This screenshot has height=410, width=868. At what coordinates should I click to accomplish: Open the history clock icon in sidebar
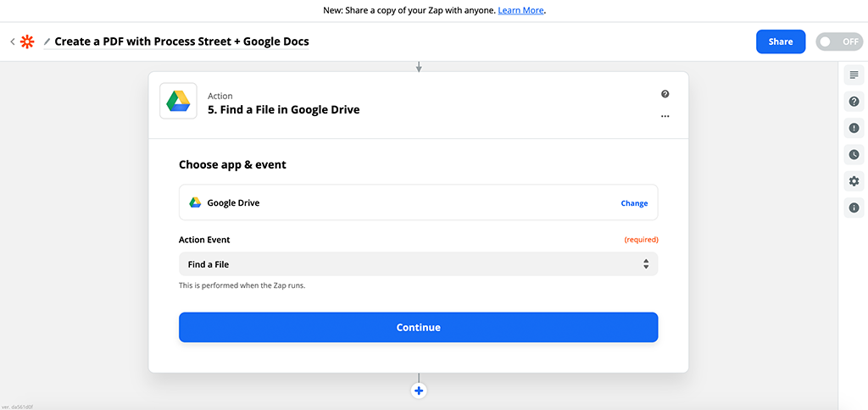tap(854, 154)
